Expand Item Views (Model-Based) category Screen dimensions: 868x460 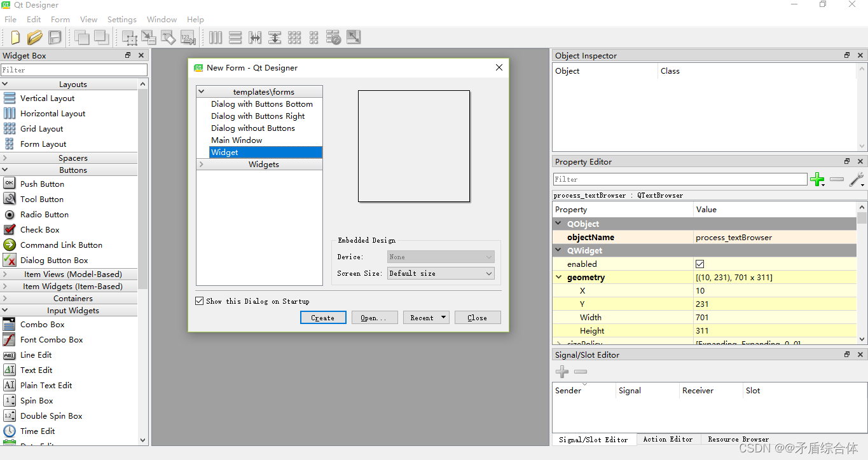tap(5, 274)
